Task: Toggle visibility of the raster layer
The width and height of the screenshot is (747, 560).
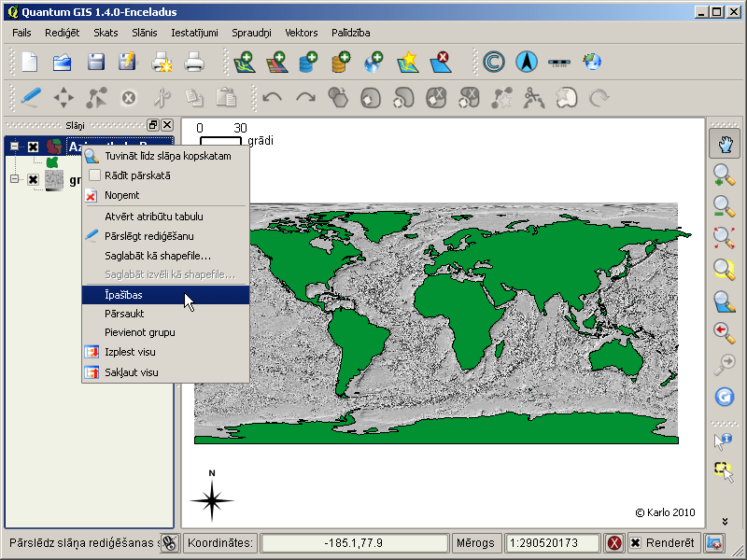Action: (33, 179)
